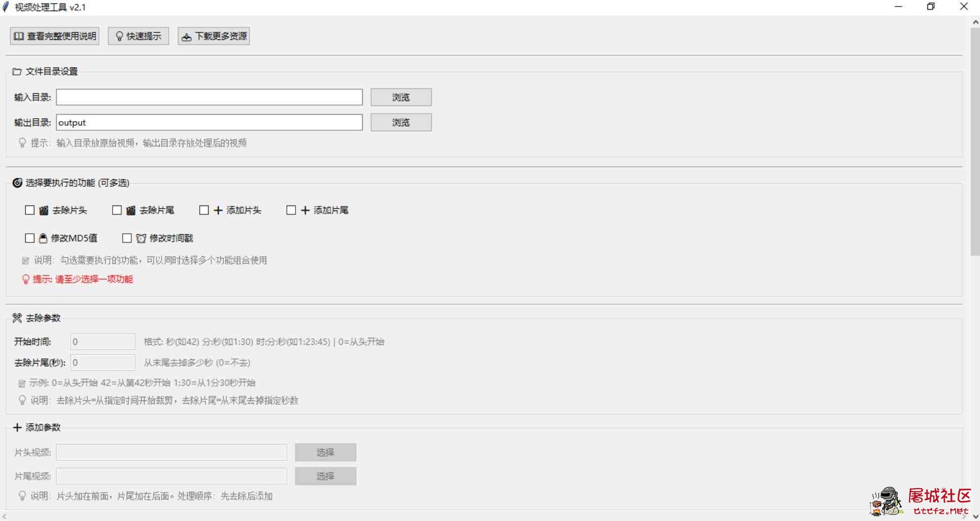
Task: Restore down the 视频处理工具 window
Action: click(931, 7)
